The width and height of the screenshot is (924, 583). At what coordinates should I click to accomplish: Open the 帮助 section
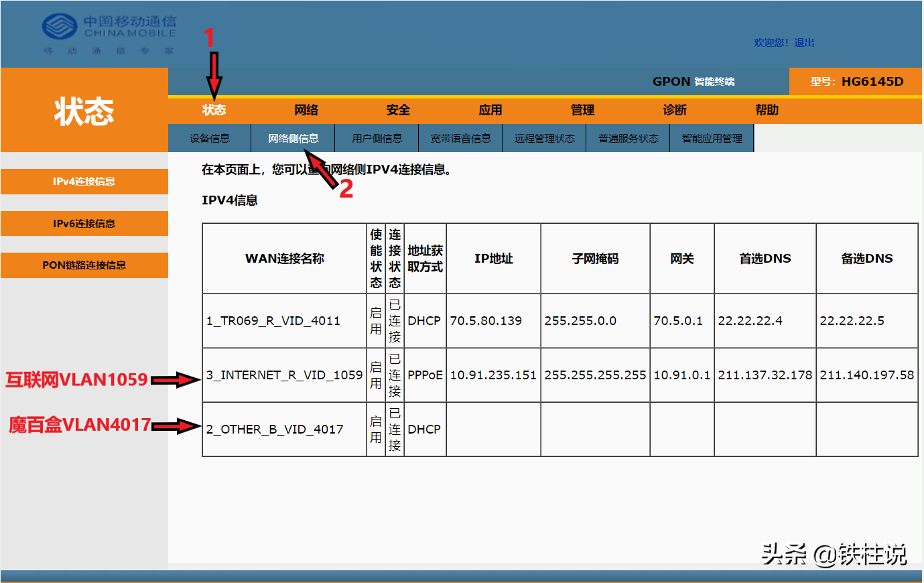pyautogui.click(x=766, y=110)
